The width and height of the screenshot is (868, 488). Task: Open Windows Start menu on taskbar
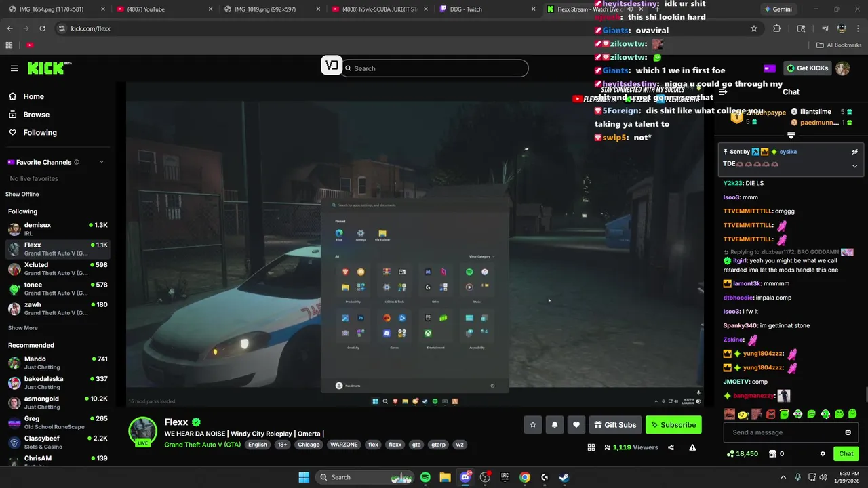coord(304,477)
